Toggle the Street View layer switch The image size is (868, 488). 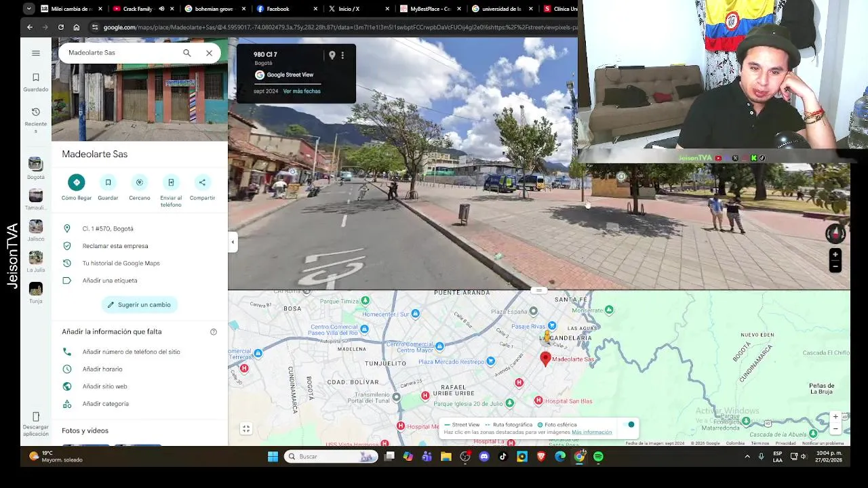[629, 425]
